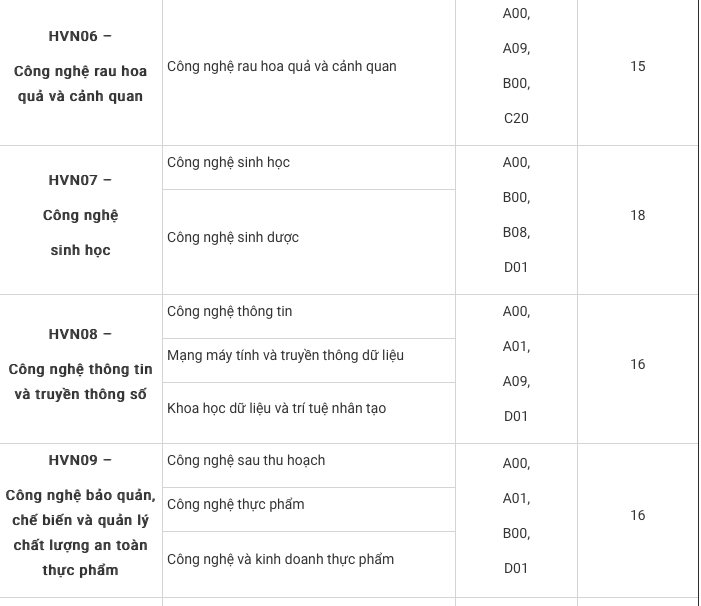Select the 'Công nghệ thực phẩm' major row
This screenshot has height=606, width=701.
point(236,504)
